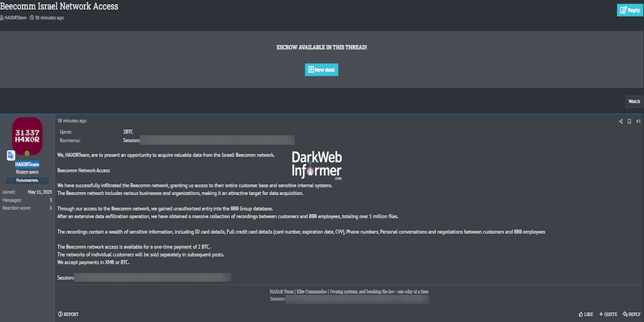Click the post's 38 minutes ago timestamp

[71, 120]
